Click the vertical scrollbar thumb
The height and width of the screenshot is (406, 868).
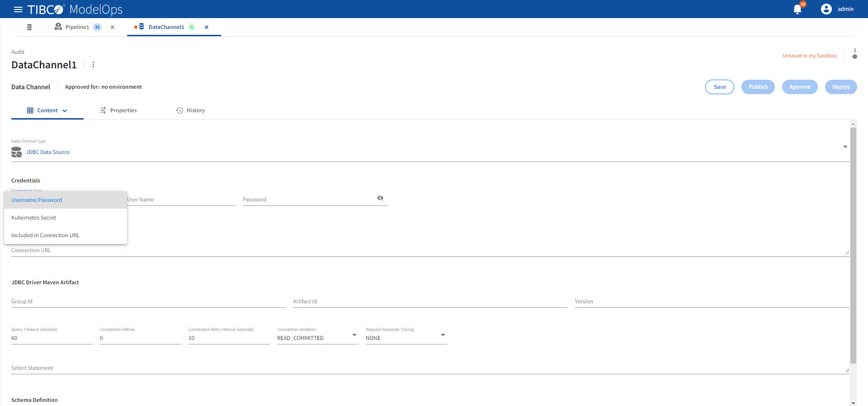(854, 245)
